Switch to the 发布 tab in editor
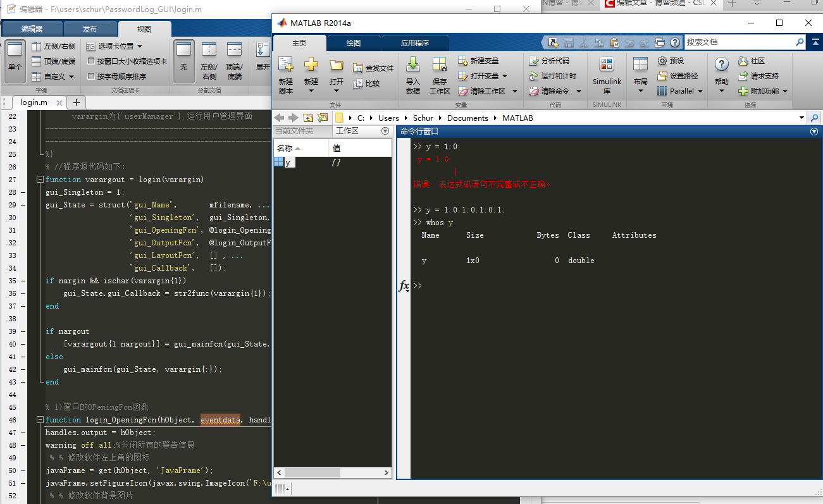Image resolution: width=823 pixels, height=504 pixels. click(x=90, y=29)
